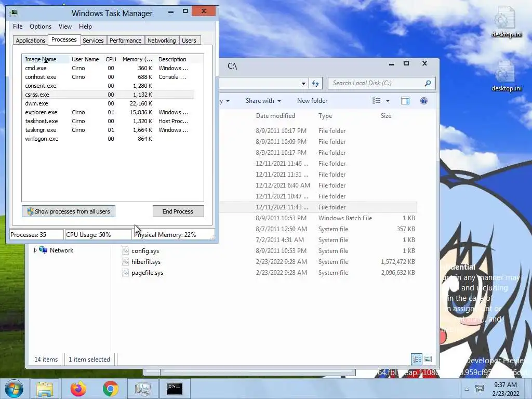Select the consent.exe process

pos(108,86)
